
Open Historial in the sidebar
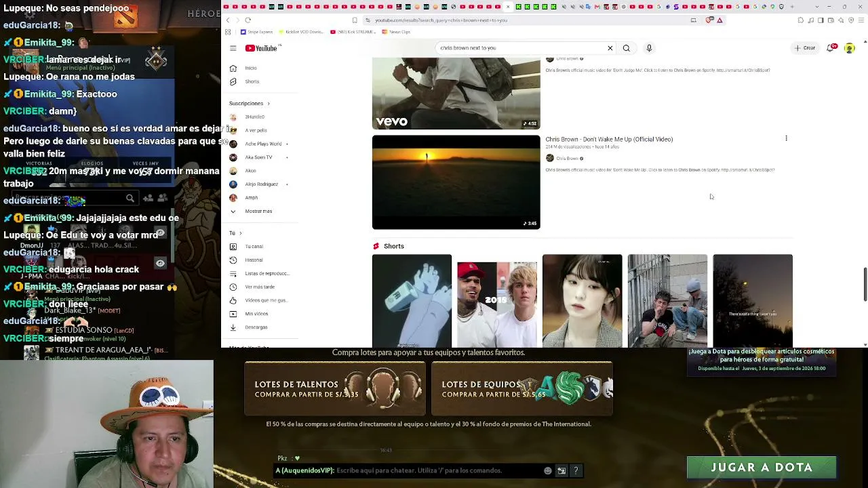pyautogui.click(x=254, y=260)
